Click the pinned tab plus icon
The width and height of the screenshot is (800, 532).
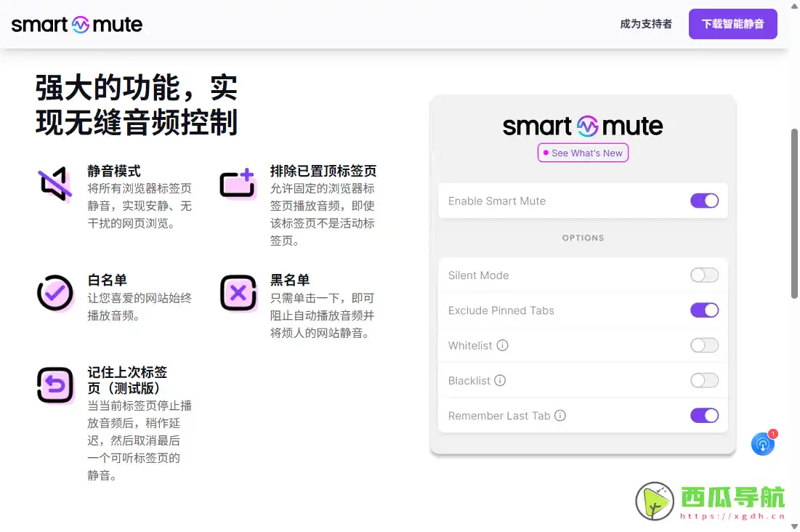(238, 183)
